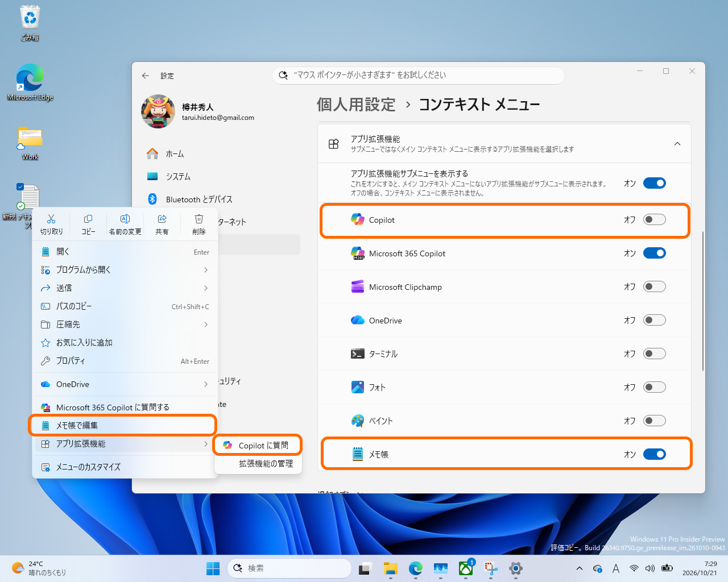The width and height of the screenshot is (728, 582).
Task: Collapse the アプリ拡張機能 section chevron
Action: coord(677,144)
